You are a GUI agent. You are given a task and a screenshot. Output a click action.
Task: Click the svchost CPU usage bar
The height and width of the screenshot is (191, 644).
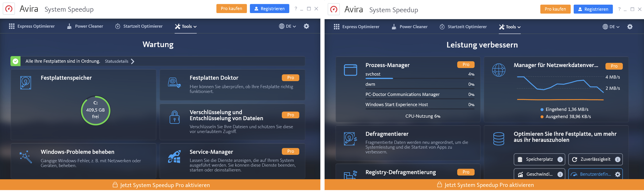[420, 78]
